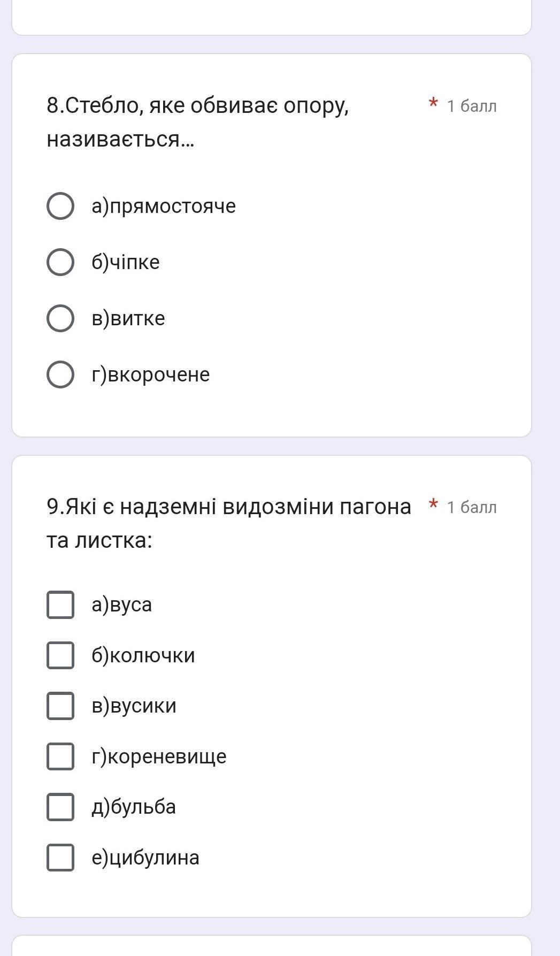This screenshot has width=560, height=956.
Task: Click the "колючки" answer text label
Action: point(143,655)
